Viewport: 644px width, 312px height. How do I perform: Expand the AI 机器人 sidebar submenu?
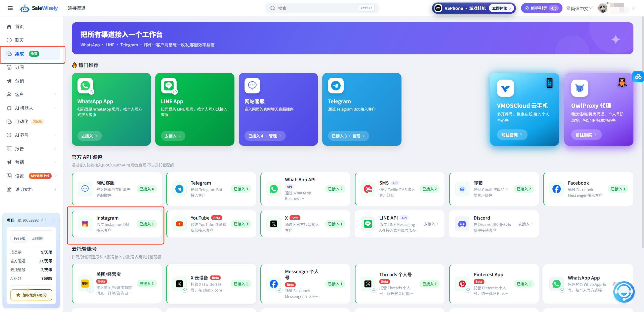[55, 108]
